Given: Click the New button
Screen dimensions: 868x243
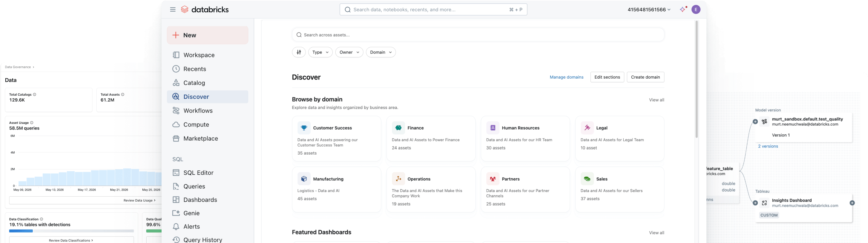Looking at the screenshot, I should coord(207,35).
